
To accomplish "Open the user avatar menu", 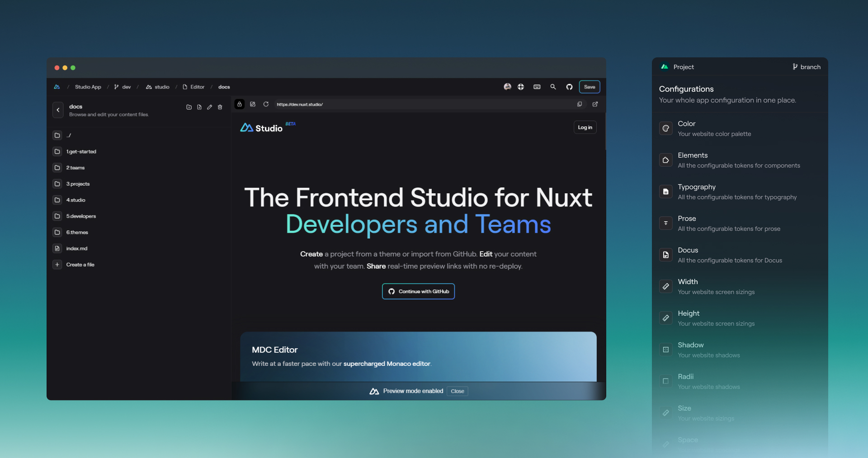I will tap(508, 87).
